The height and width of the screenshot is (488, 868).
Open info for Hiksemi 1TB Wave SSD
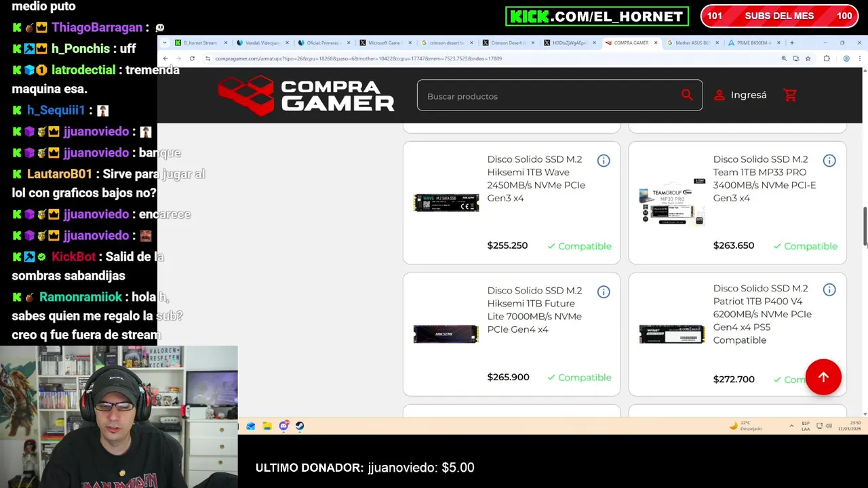tap(604, 161)
